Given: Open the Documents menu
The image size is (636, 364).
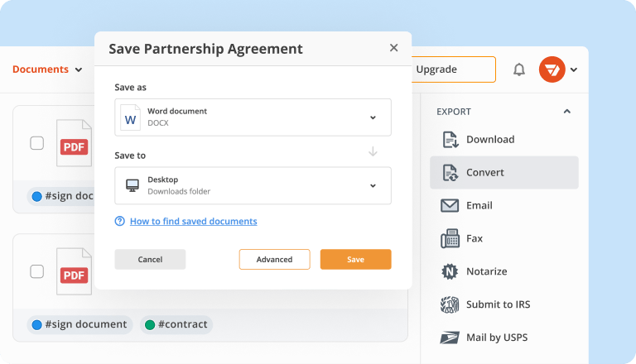Looking at the screenshot, I should (x=47, y=69).
